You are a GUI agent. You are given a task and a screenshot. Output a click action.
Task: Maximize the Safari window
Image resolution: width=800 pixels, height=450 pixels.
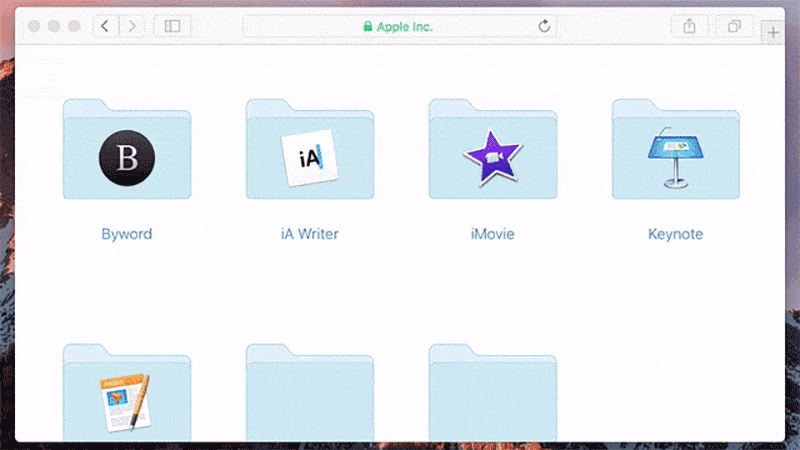point(74,26)
